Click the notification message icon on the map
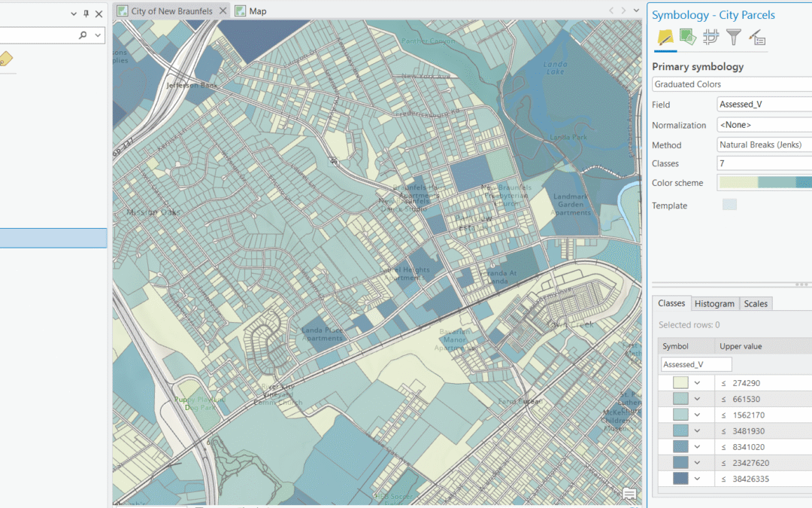The height and width of the screenshot is (508, 812). (630, 492)
